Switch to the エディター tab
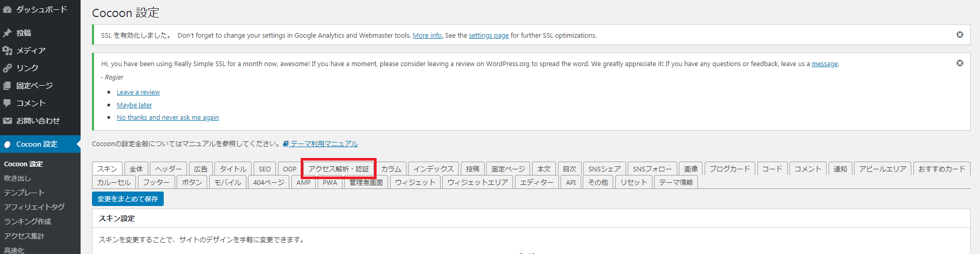This screenshot has height=254, width=980. (536, 182)
